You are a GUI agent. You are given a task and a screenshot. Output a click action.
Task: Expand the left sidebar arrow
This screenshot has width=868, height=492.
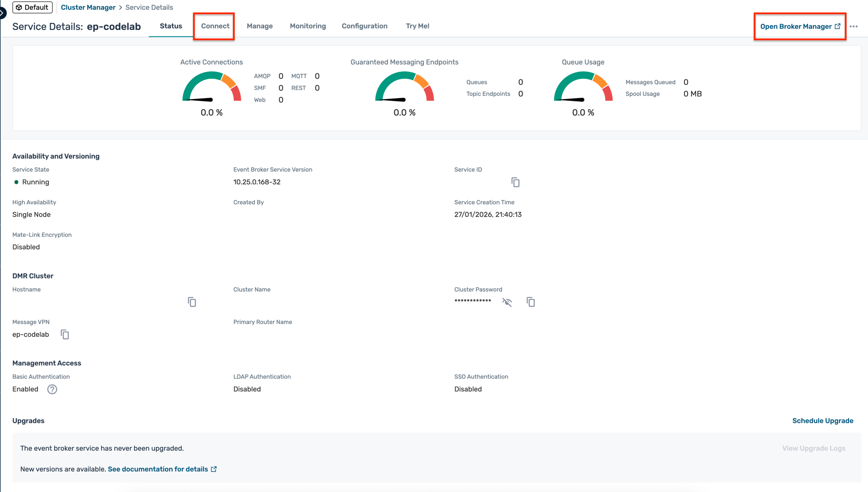coord(2,13)
